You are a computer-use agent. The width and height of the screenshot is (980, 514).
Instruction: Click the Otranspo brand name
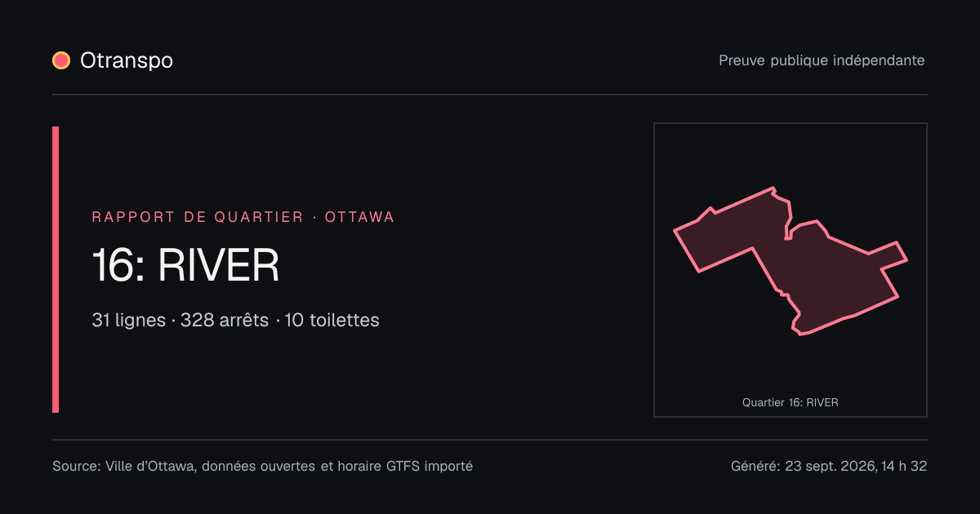tap(127, 60)
